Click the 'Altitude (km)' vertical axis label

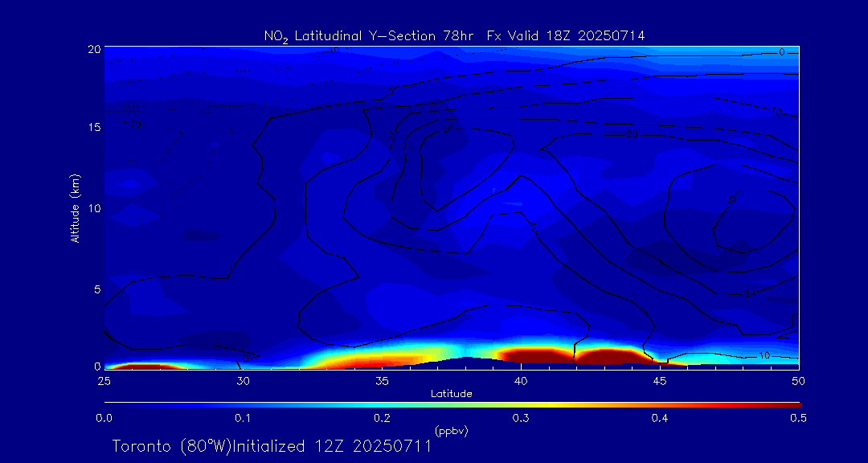tap(75, 207)
